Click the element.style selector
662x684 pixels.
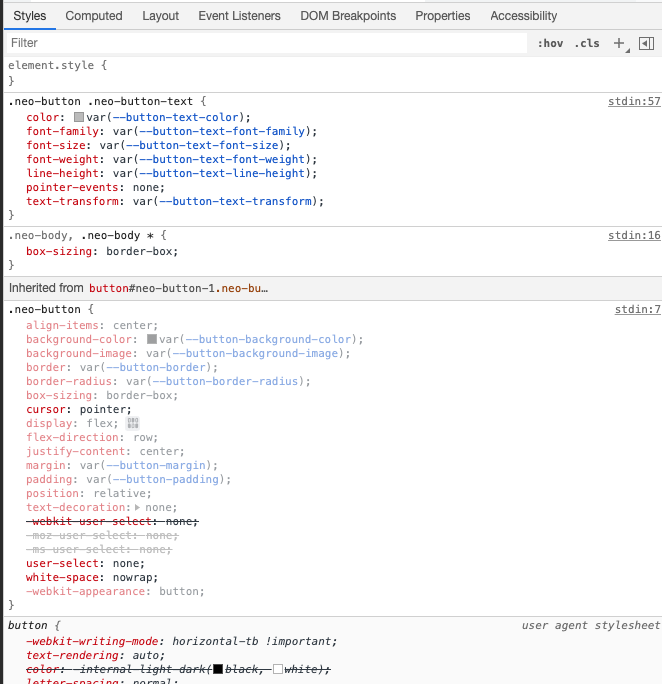51,65
